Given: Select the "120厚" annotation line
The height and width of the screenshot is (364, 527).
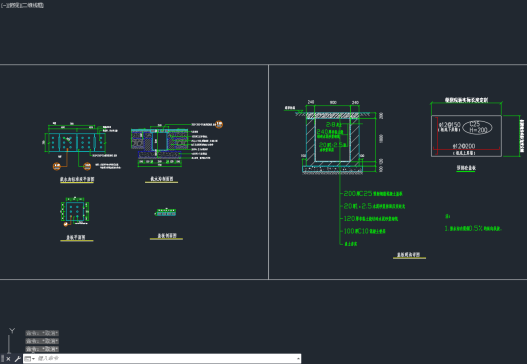Looking at the screenshot, I should (x=371, y=219).
